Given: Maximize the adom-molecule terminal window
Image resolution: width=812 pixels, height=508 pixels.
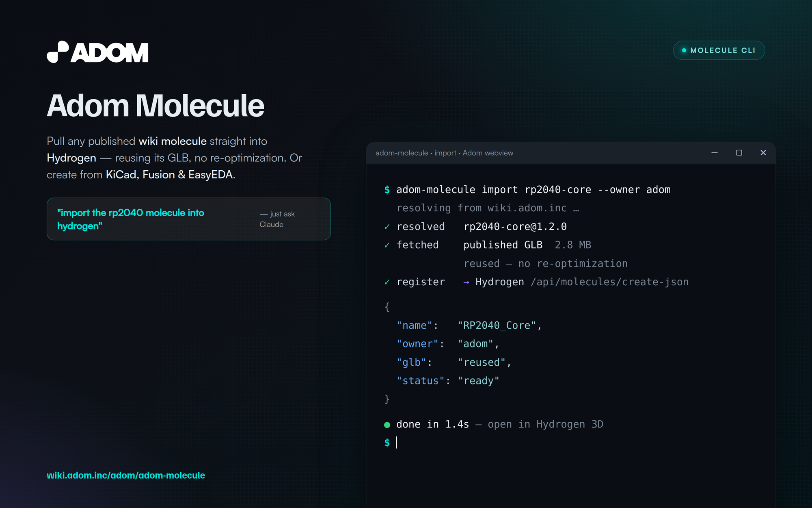Looking at the screenshot, I should coord(739,153).
